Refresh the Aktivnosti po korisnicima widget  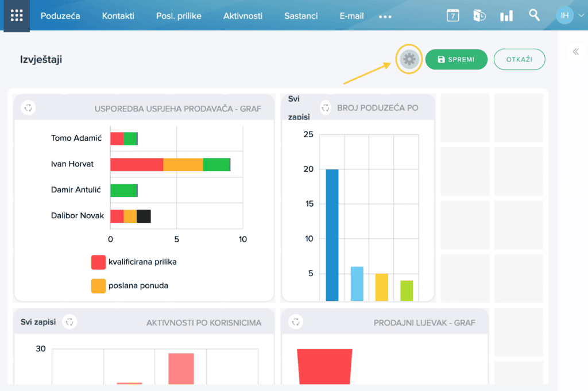[x=69, y=322]
